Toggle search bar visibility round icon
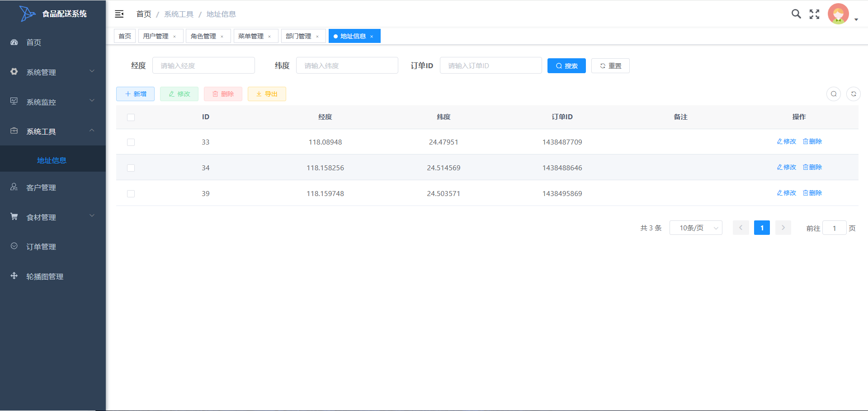The image size is (868, 411). pos(834,94)
